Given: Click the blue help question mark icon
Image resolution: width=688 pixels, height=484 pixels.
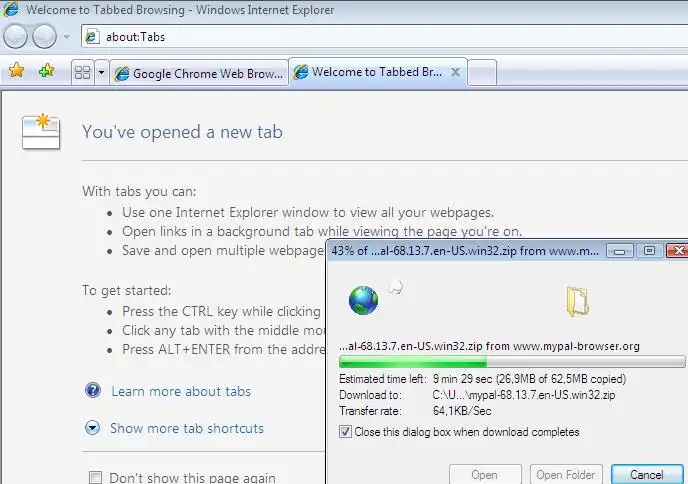Looking at the screenshot, I should [x=93, y=390].
